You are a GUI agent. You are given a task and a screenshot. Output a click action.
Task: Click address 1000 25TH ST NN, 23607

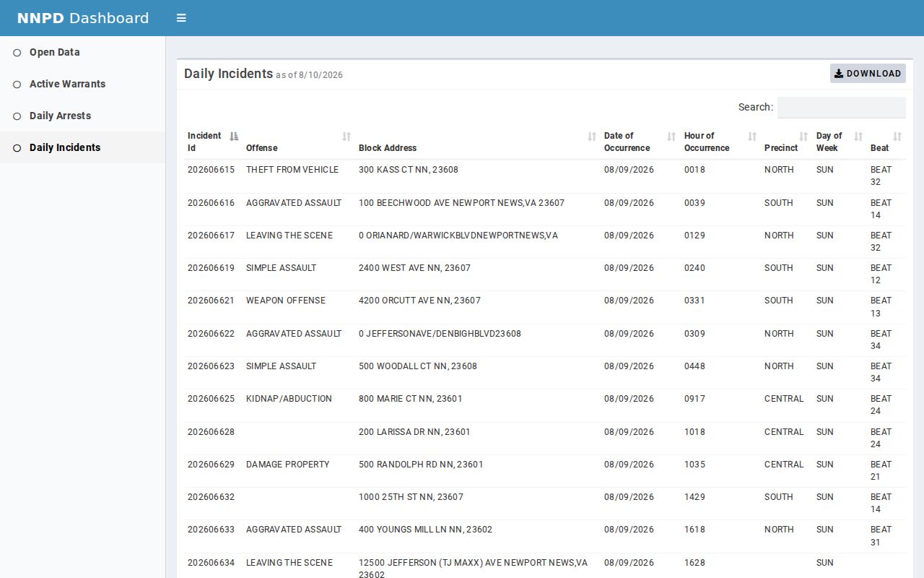[411, 497]
